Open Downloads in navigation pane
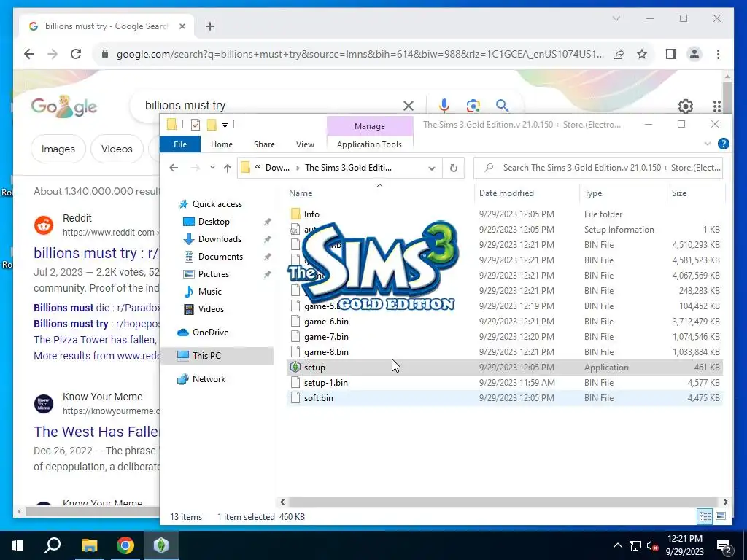The height and width of the screenshot is (560, 747). point(220,239)
